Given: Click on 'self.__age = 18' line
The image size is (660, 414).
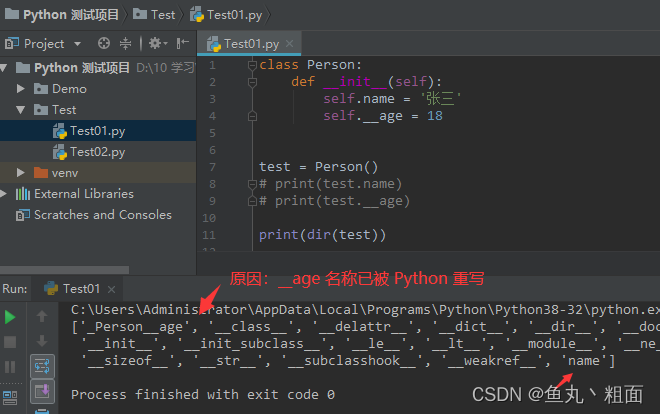Looking at the screenshot, I should tap(383, 116).
